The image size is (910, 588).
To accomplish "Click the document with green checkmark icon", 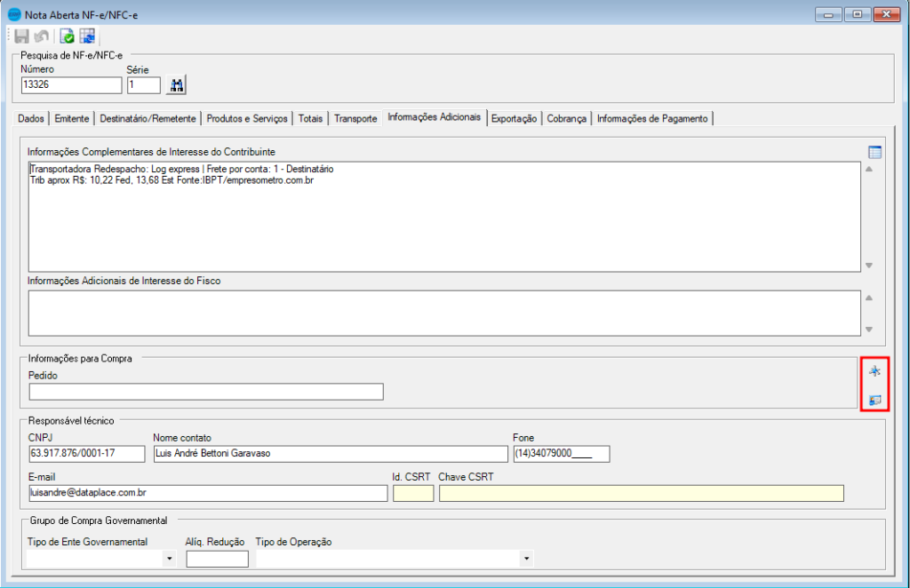I will 68,36.
